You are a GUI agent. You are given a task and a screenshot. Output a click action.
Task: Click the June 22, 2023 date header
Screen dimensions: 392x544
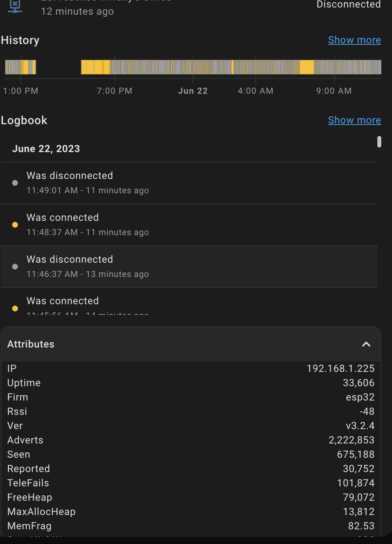click(x=46, y=149)
